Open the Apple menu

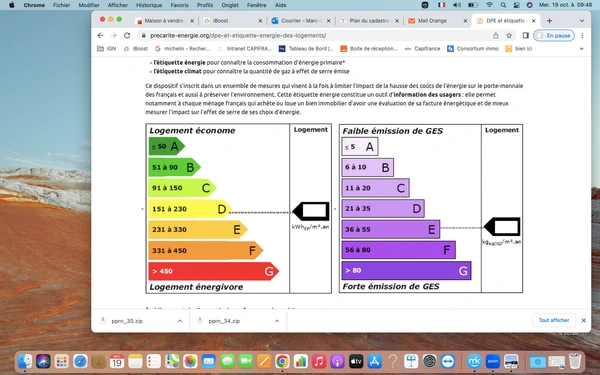tap(11, 5)
